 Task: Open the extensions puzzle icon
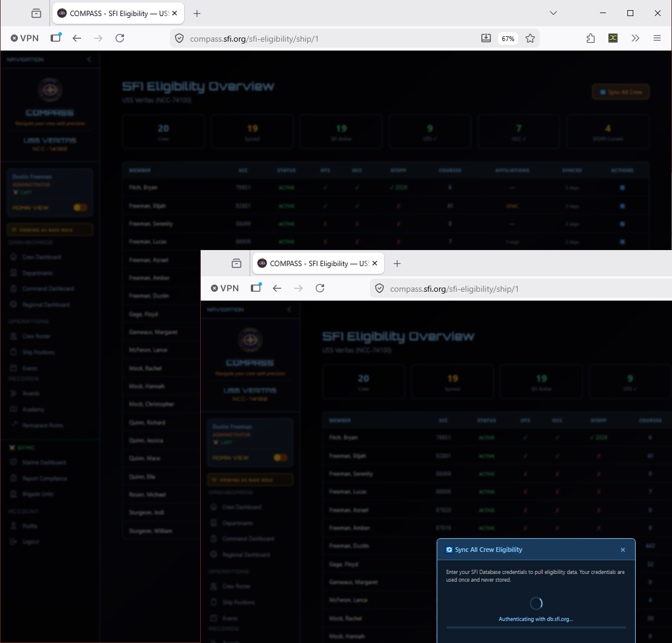coord(590,38)
